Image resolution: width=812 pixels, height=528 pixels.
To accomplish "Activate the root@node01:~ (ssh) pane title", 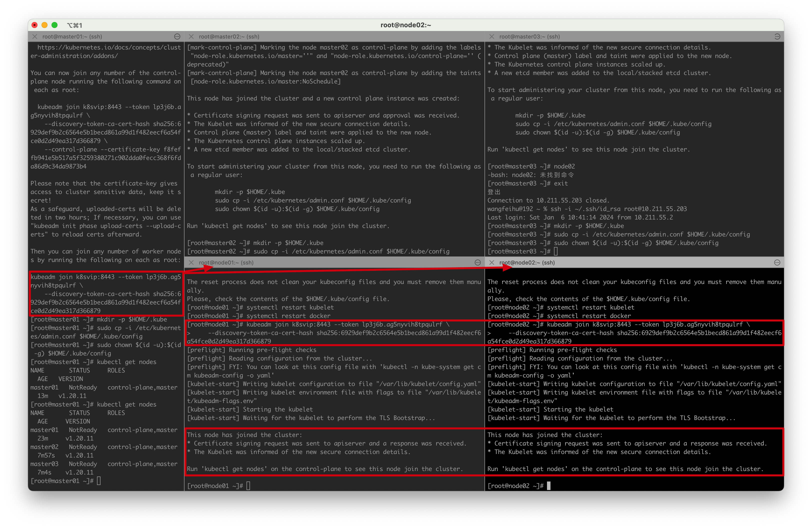I will 226,262.
